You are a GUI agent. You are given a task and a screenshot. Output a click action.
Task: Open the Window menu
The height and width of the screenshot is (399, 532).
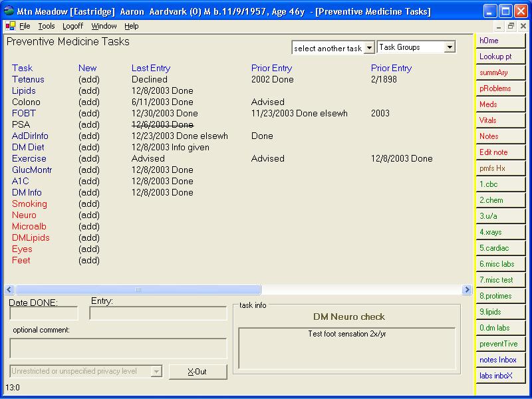[104, 26]
